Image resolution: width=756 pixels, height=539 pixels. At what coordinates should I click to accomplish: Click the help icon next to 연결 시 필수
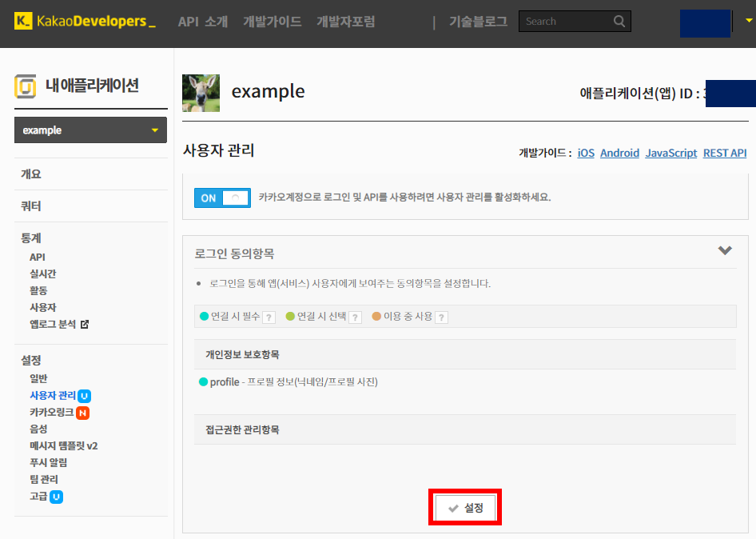click(x=269, y=317)
